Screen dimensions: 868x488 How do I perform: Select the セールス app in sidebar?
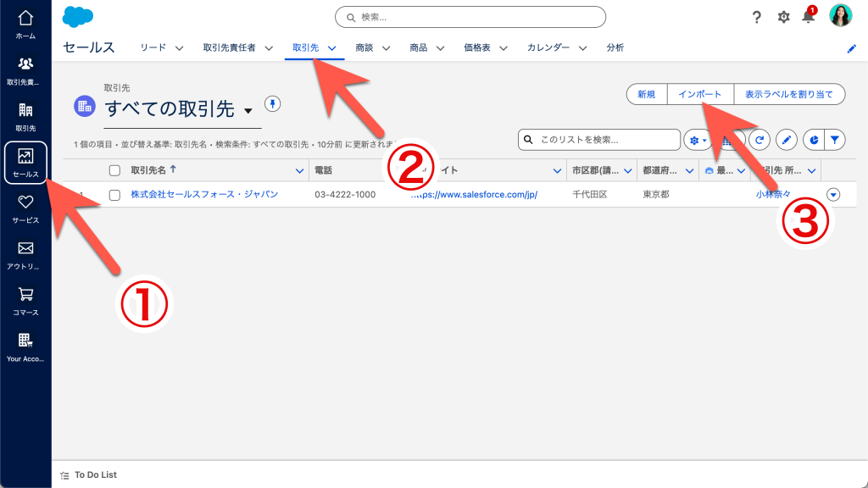[x=25, y=163]
